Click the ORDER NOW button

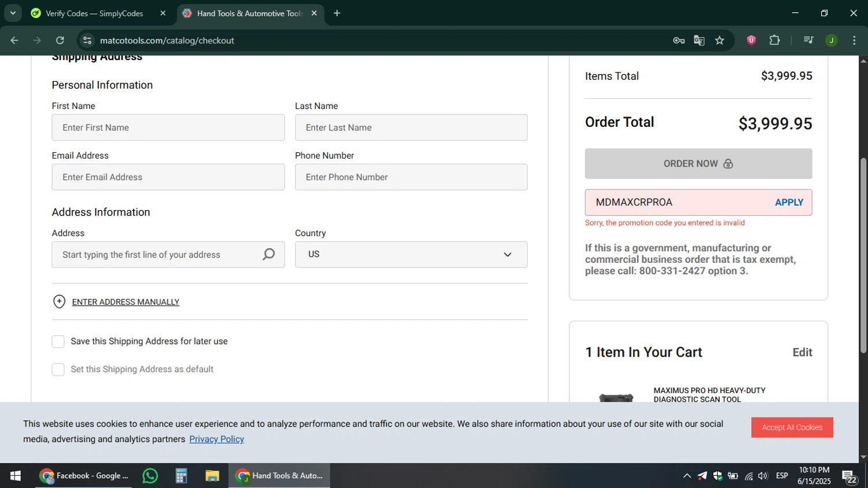(698, 164)
